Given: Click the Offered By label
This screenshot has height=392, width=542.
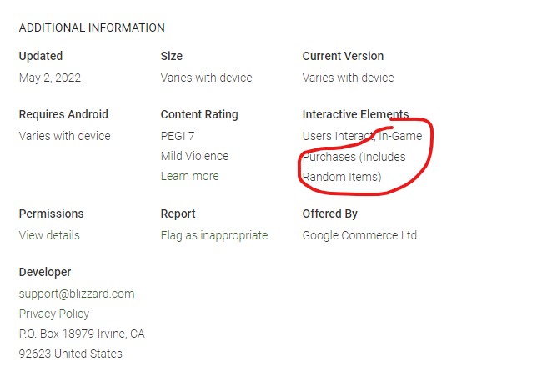Looking at the screenshot, I should point(329,214).
